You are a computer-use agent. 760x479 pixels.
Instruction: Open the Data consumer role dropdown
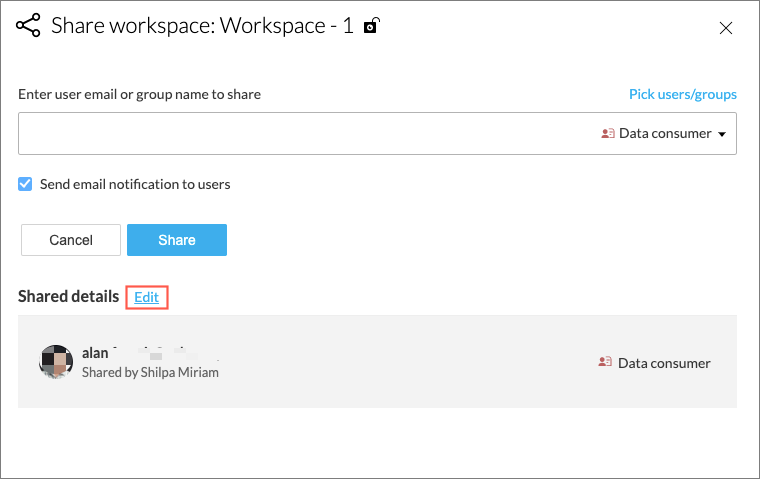(x=665, y=134)
